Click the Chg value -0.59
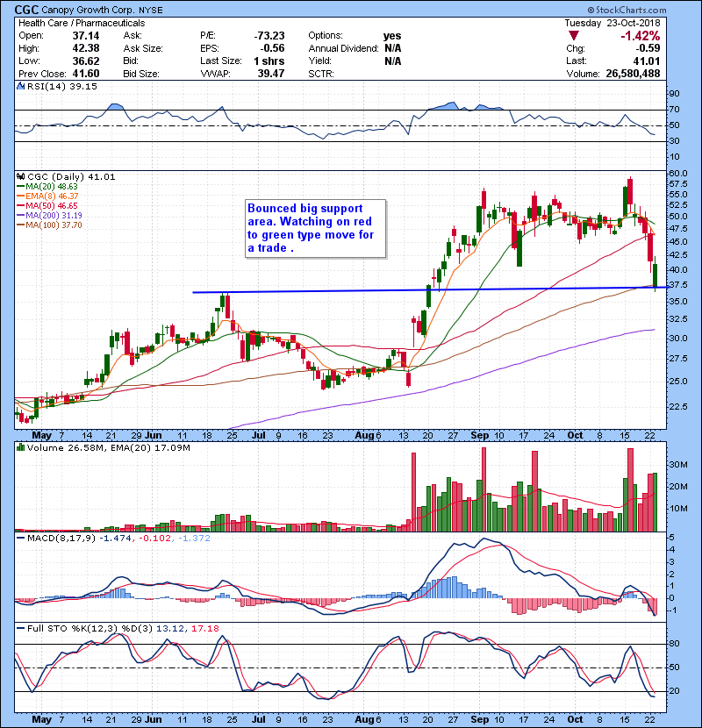Screen dimensions: 702x728 tap(648, 48)
